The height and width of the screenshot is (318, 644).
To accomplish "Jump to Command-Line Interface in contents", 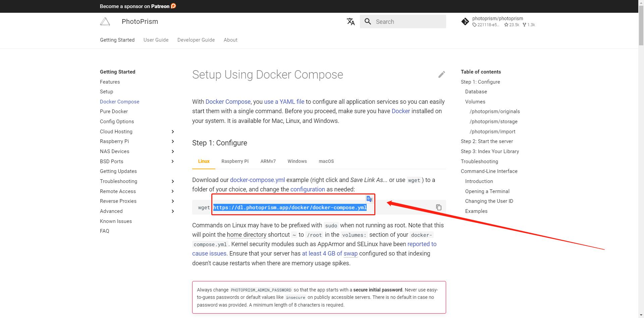I will 489,171.
